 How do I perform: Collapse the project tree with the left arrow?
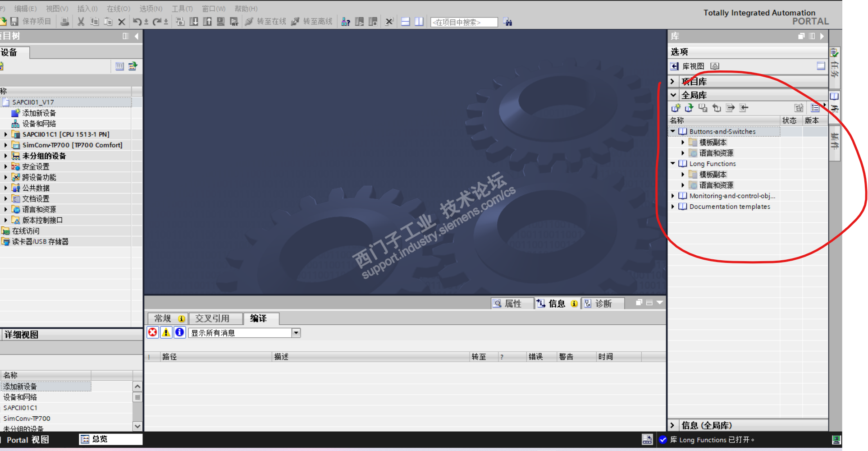tap(137, 36)
